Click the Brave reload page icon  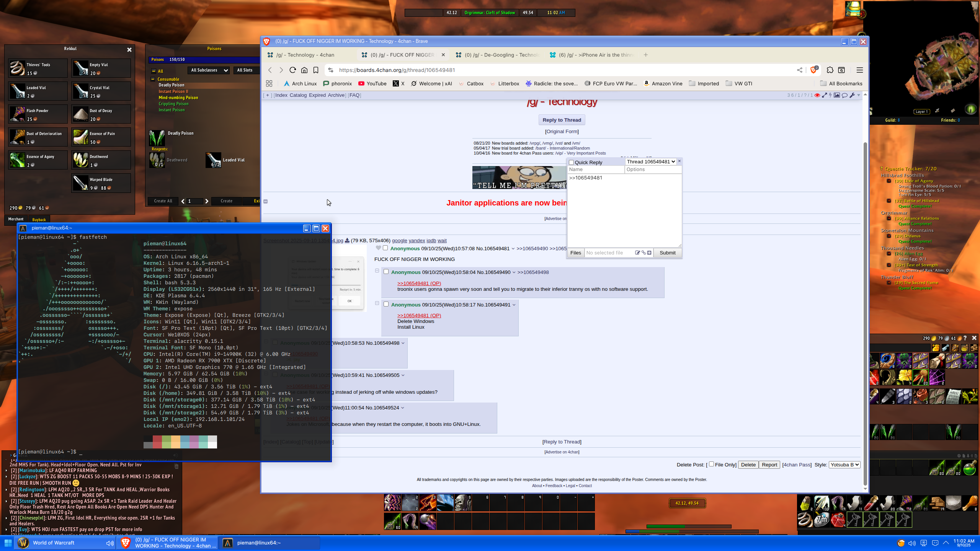(x=293, y=70)
